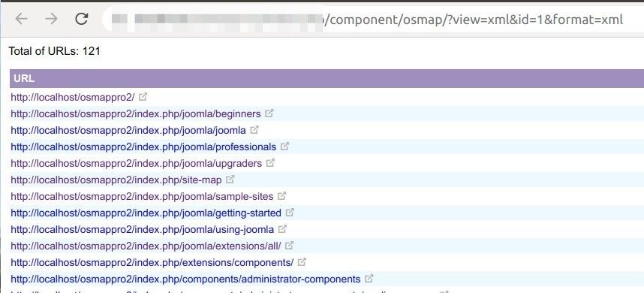The height and width of the screenshot is (293, 644).
Task: Open the joomla/joomla link
Action: pyautogui.click(x=128, y=131)
